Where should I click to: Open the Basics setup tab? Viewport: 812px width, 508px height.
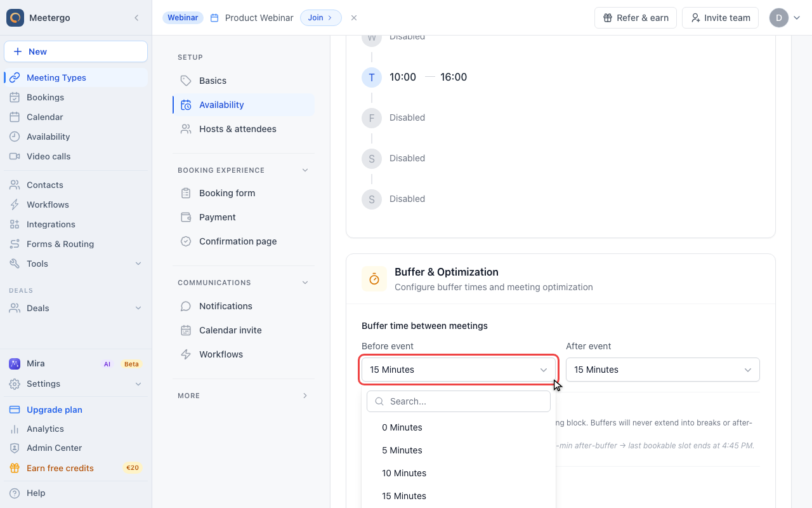[x=244, y=81]
